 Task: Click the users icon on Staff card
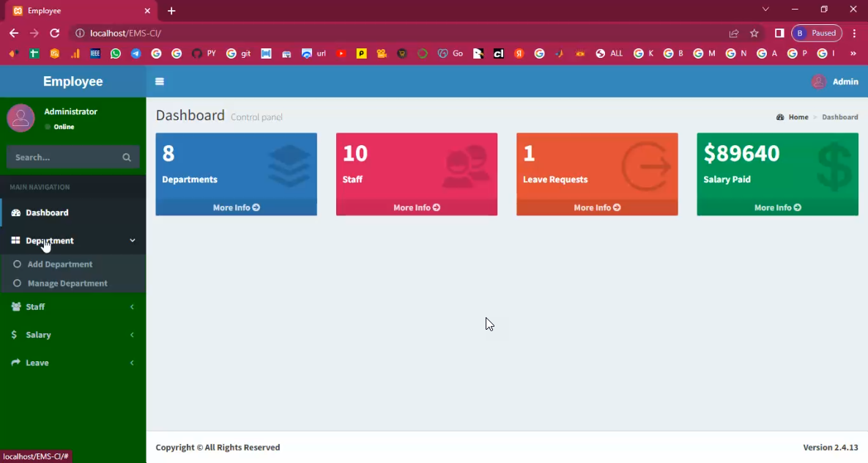(x=466, y=166)
